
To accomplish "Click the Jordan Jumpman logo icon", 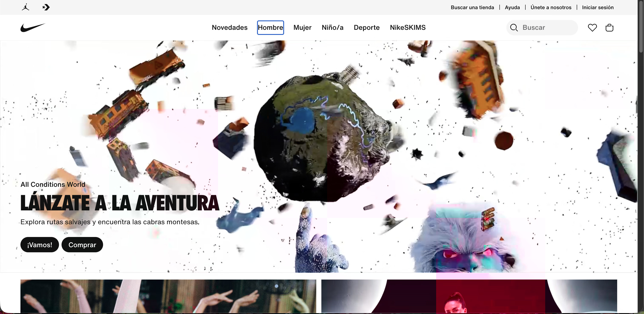I will 26,7.
